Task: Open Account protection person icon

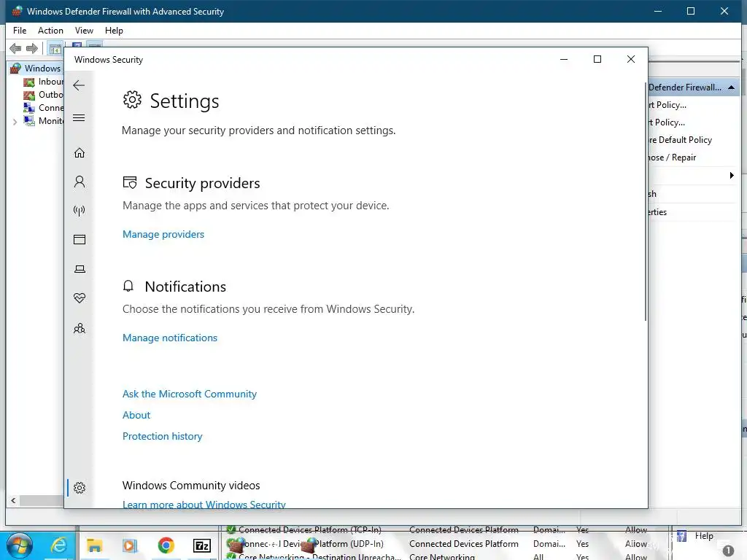Action: pos(80,182)
